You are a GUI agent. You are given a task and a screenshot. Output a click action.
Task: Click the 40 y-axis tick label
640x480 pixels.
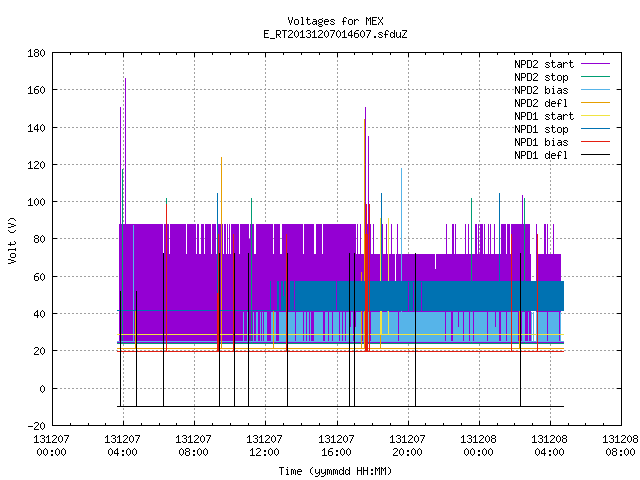40,313
